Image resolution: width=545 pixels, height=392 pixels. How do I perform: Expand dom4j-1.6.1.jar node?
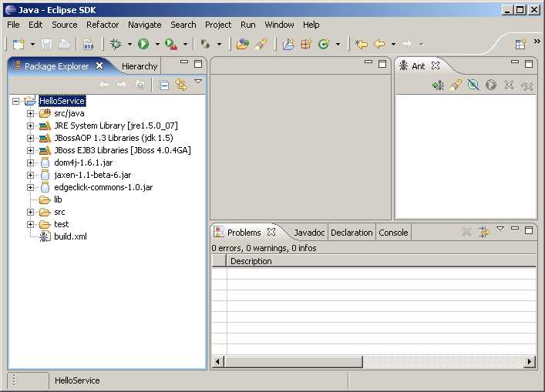(30, 162)
